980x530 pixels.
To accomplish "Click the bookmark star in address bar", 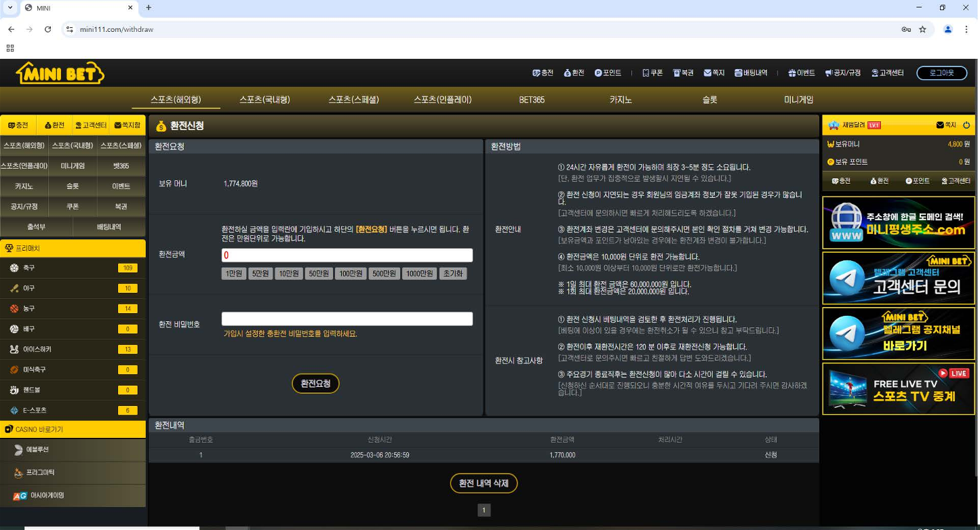I will pos(922,29).
